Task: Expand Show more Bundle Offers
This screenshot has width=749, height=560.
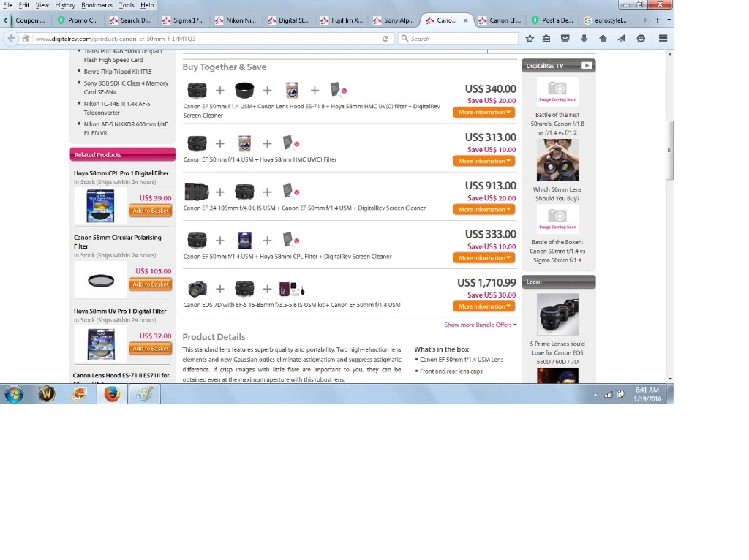Action: coord(481,325)
